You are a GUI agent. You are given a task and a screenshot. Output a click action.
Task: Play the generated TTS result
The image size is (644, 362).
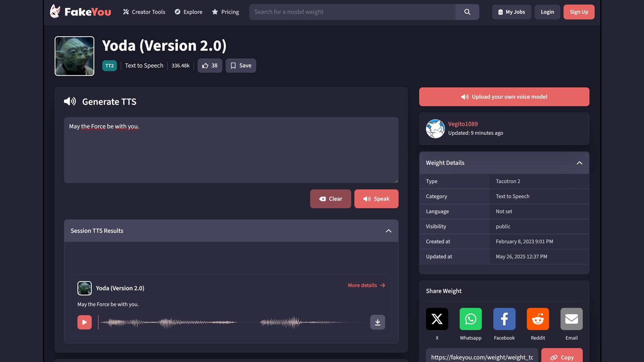tap(85, 322)
